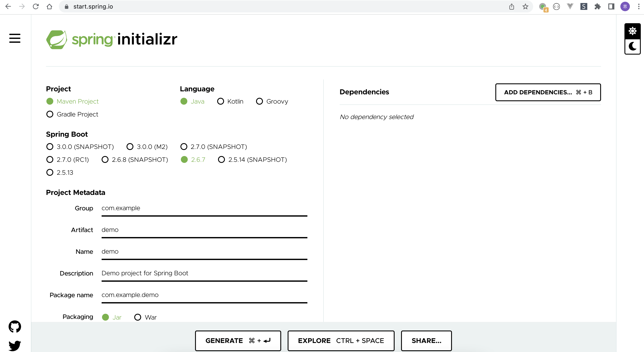Go back in browser history
This screenshot has height=352, width=644.
pyautogui.click(x=8, y=6)
